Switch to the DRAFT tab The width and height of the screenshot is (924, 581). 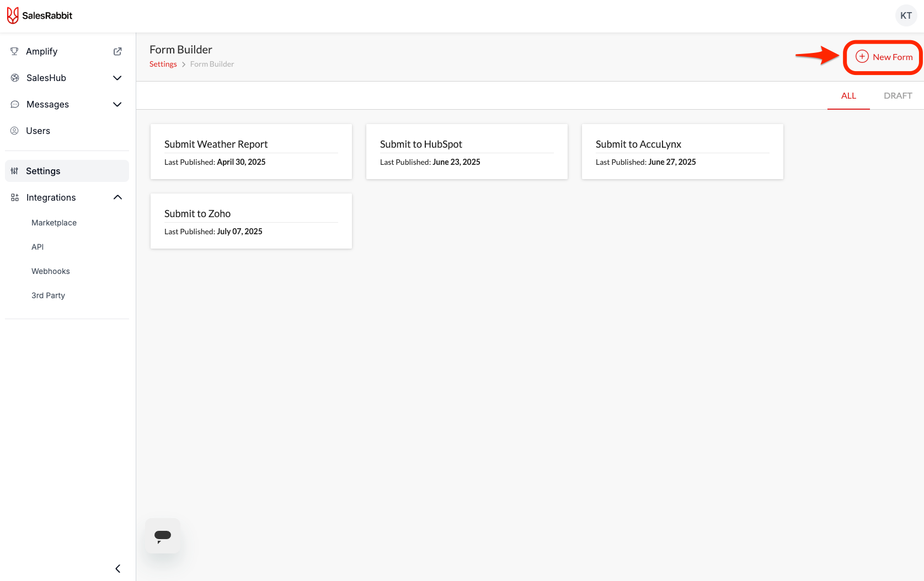tap(898, 95)
